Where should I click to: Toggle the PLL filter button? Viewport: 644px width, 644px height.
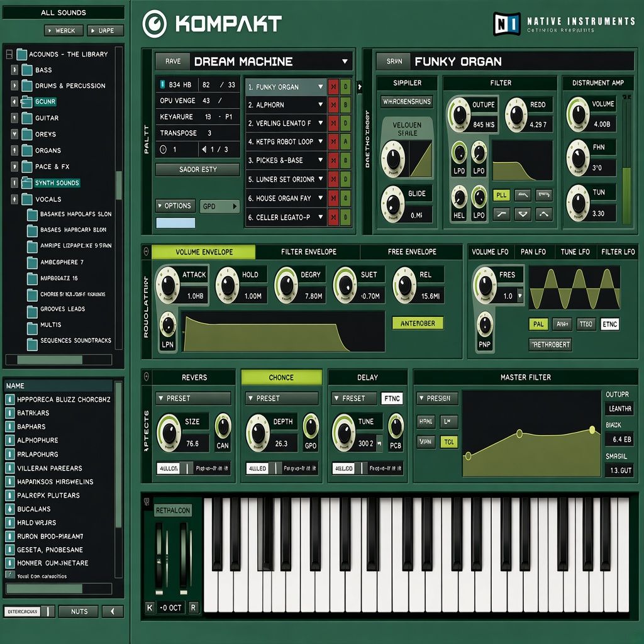501,195
